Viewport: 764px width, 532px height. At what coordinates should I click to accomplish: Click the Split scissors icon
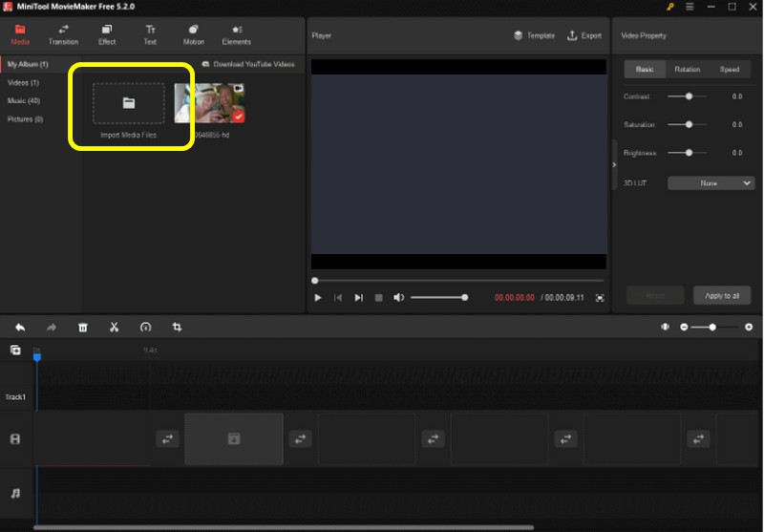(x=114, y=328)
